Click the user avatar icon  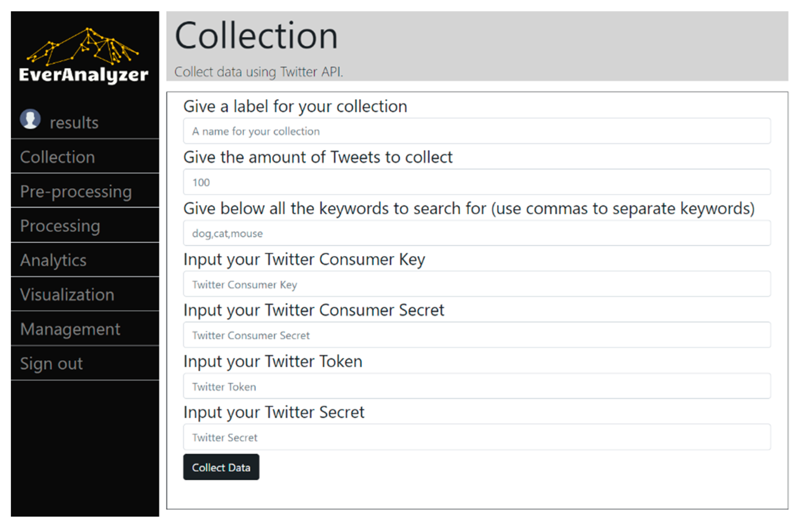[30, 119]
